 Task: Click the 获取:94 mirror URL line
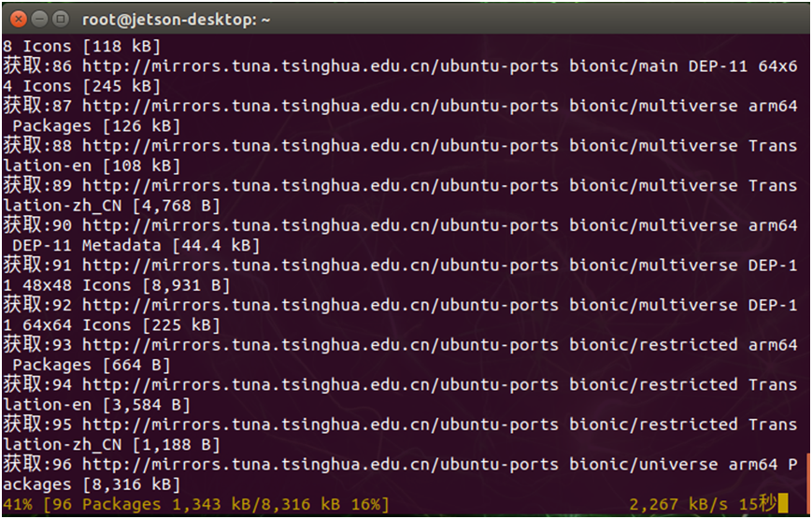(400, 384)
